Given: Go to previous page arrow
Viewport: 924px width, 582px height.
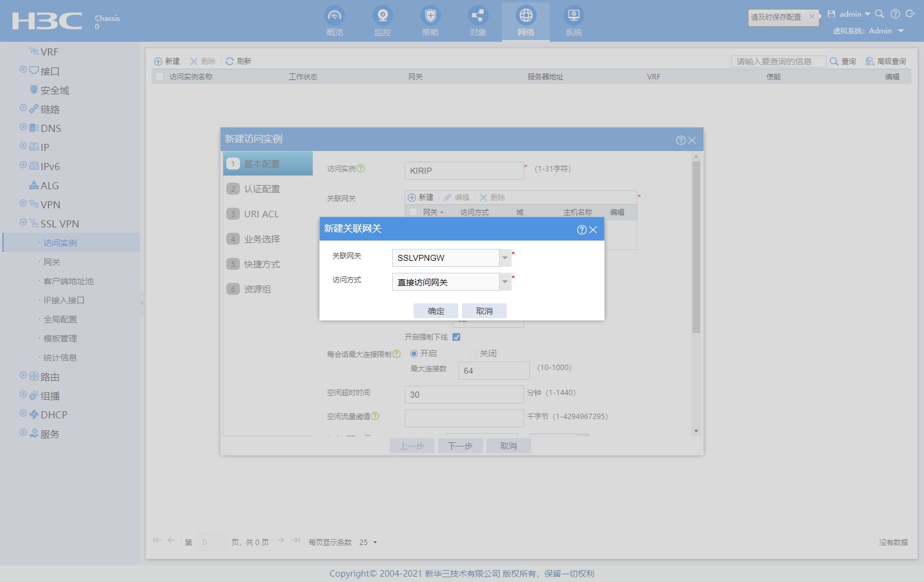Looking at the screenshot, I should [x=171, y=540].
